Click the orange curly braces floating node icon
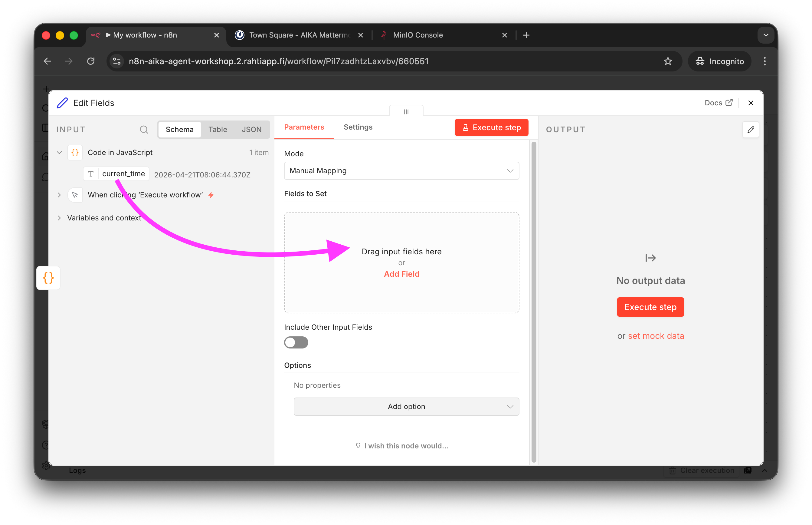Viewport: 812px width, 525px height. point(48,278)
